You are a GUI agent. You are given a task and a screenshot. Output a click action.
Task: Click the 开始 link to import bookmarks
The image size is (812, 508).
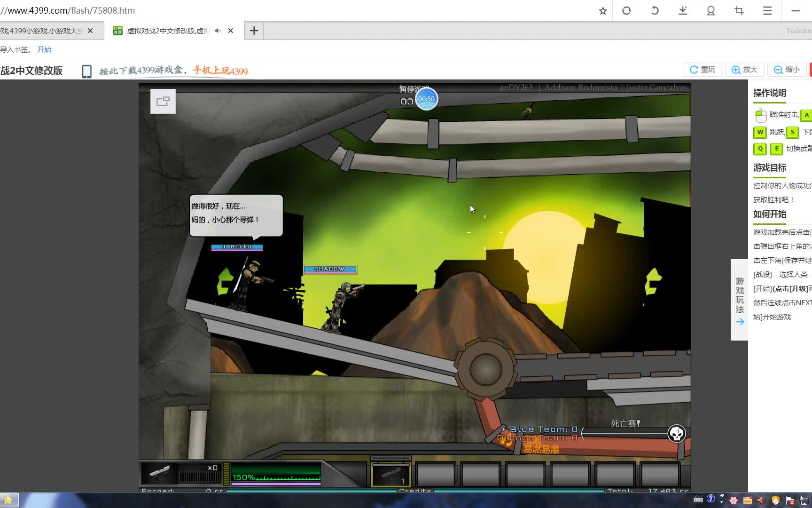(44, 49)
